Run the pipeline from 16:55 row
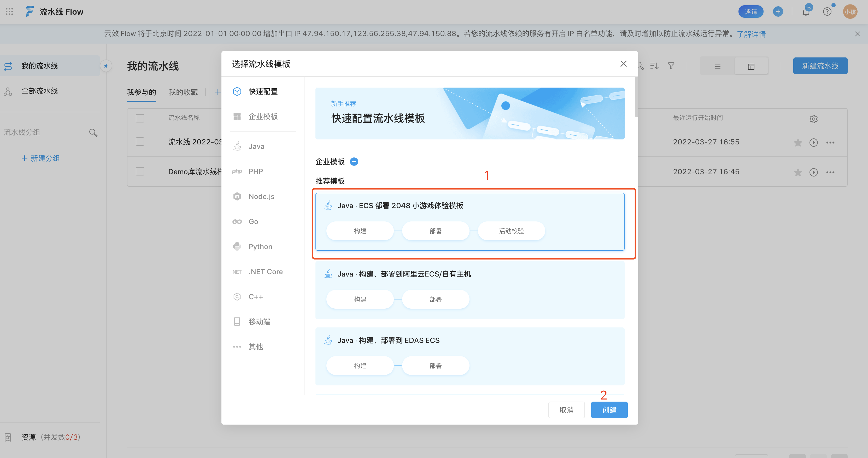 [813, 143]
